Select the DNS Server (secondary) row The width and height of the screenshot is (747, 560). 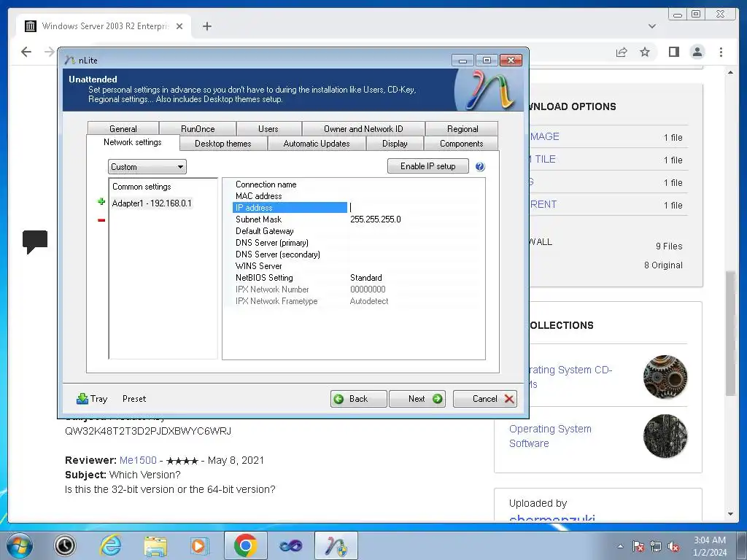coord(357,254)
